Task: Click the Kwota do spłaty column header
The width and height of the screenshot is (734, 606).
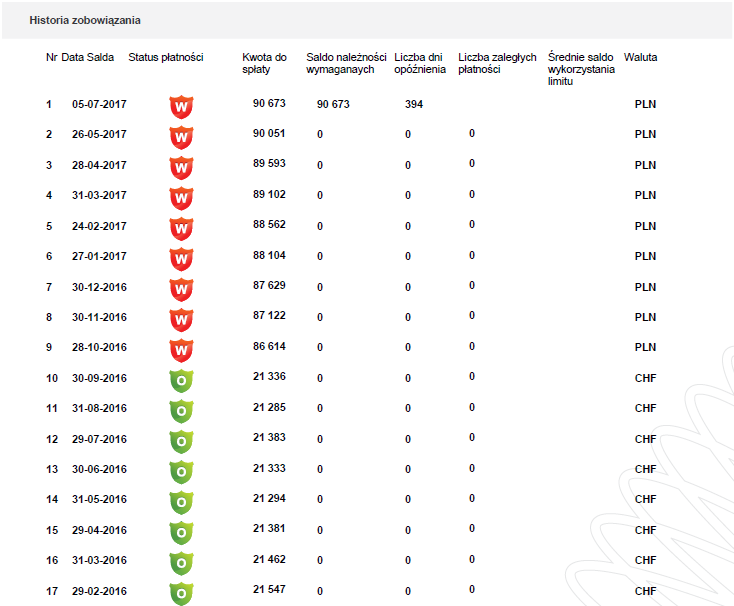Action: coord(264,63)
